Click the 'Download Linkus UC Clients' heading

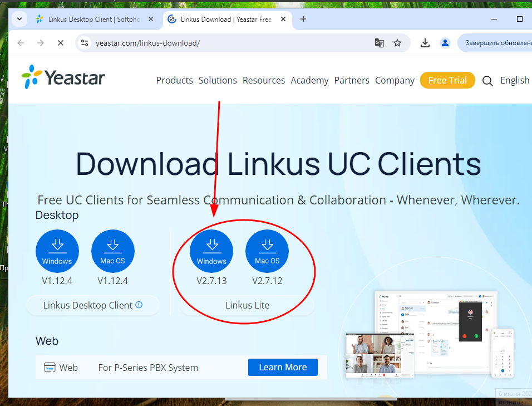278,164
